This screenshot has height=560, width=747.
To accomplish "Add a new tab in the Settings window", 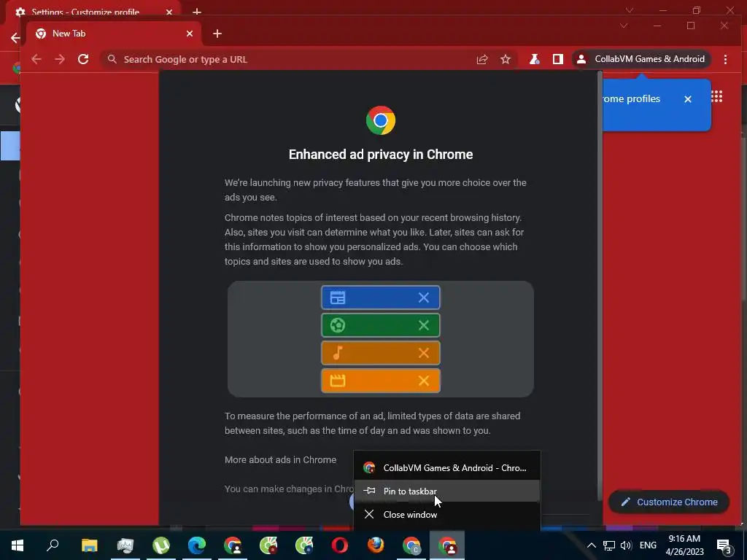I will 197,12.
